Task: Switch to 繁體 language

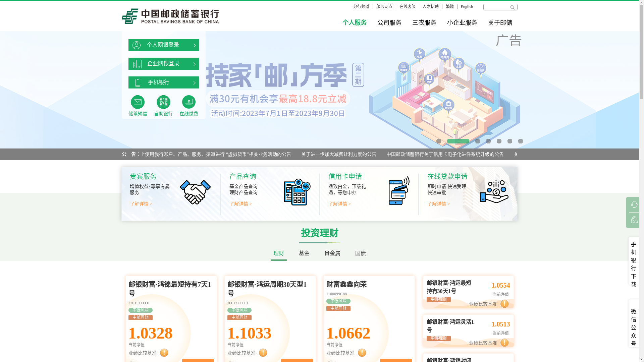Action: pos(450,7)
